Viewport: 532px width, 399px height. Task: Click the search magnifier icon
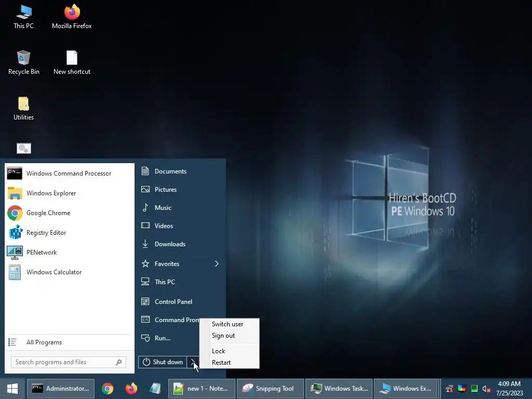(119, 362)
